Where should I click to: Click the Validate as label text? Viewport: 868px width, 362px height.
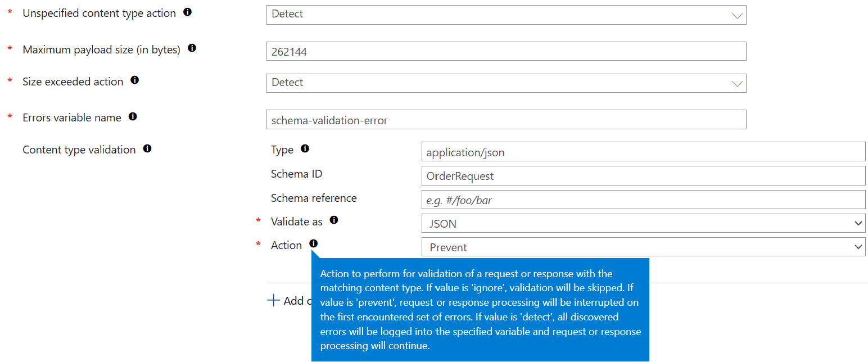pyautogui.click(x=296, y=221)
